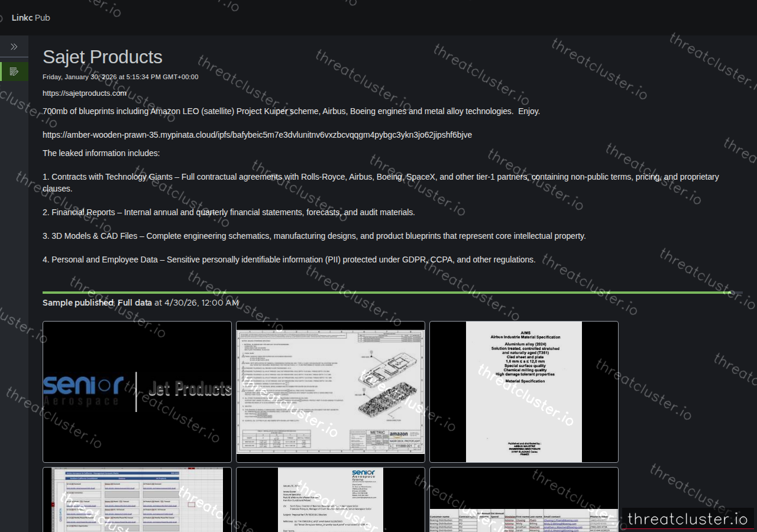
Task: Select the 3D Models & CAD Files item
Action: click(314, 236)
